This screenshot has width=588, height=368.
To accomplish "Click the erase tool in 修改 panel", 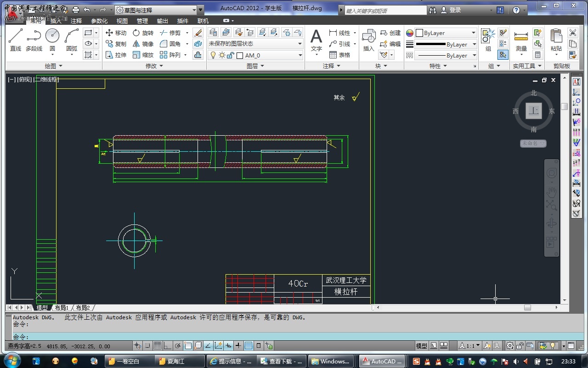I will (198, 33).
